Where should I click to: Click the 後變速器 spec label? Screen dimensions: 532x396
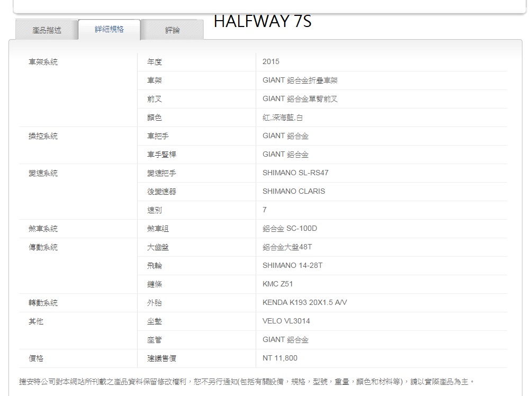click(161, 192)
